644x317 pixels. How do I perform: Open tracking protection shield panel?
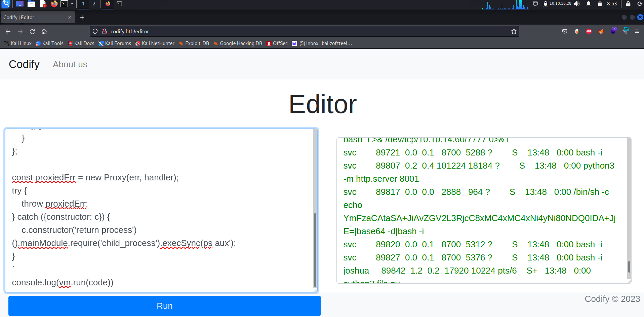point(95,31)
